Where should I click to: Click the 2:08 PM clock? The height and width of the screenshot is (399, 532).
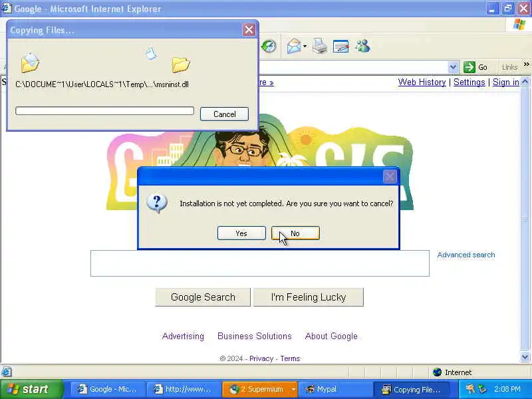point(507,389)
